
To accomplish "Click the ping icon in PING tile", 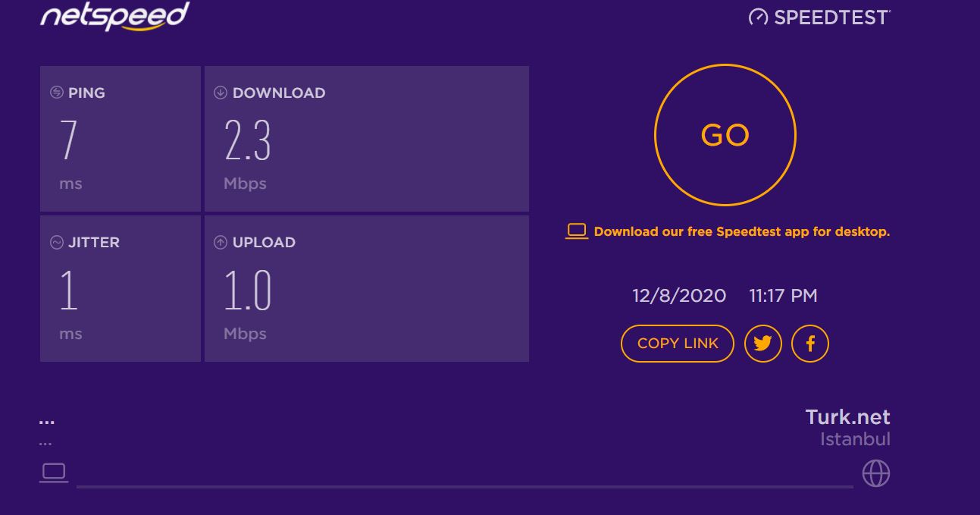I will pyautogui.click(x=57, y=93).
